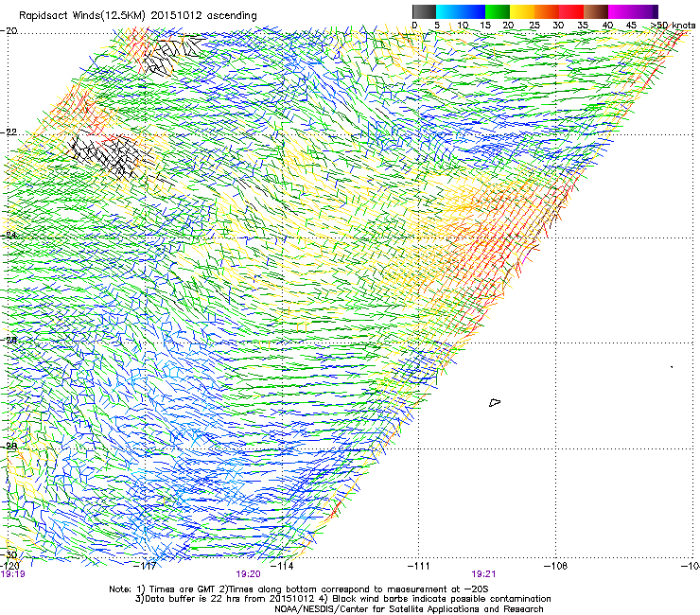The height and width of the screenshot is (615, 700).
Task: Click the colorbar '35' speed label
Action: pyautogui.click(x=583, y=26)
